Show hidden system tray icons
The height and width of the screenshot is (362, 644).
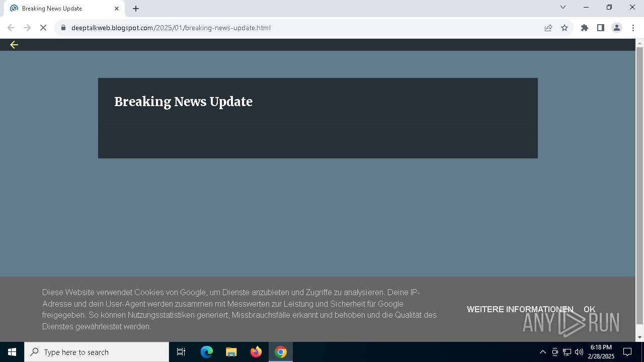point(542,352)
